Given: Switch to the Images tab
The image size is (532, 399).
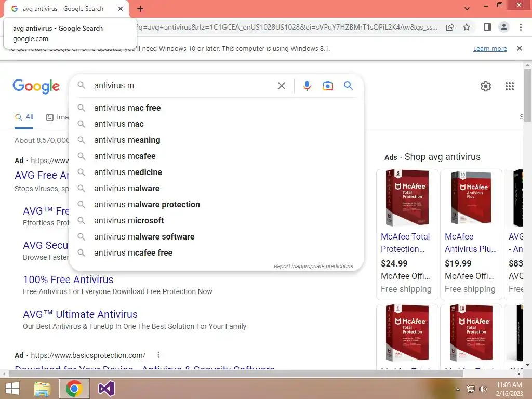Looking at the screenshot, I should (x=57, y=117).
